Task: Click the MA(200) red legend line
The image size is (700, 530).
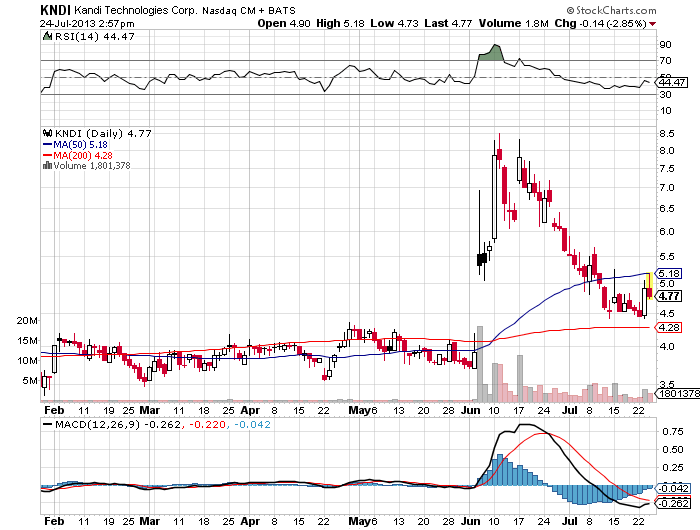Action: tap(47, 155)
